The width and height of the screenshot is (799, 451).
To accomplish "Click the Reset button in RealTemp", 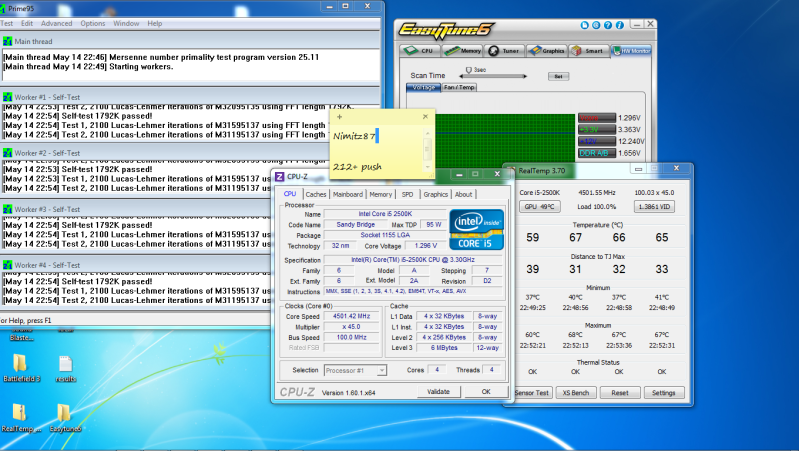I will click(x=620, y=393).
